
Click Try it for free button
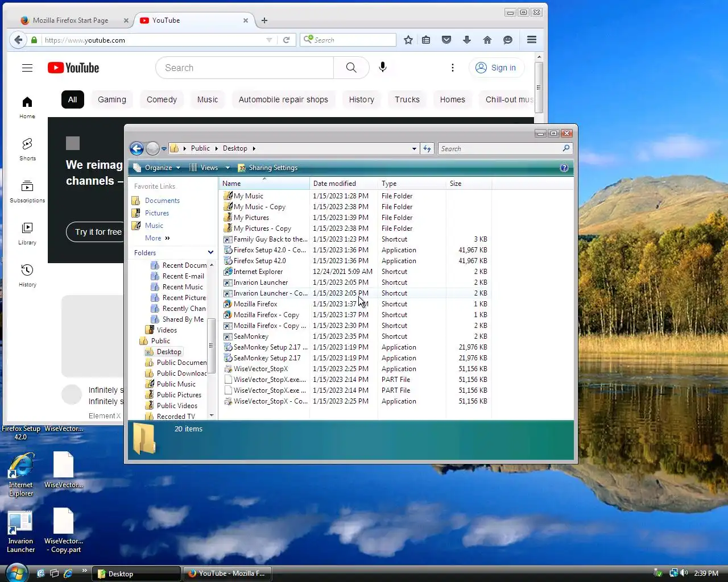(96, 232)
